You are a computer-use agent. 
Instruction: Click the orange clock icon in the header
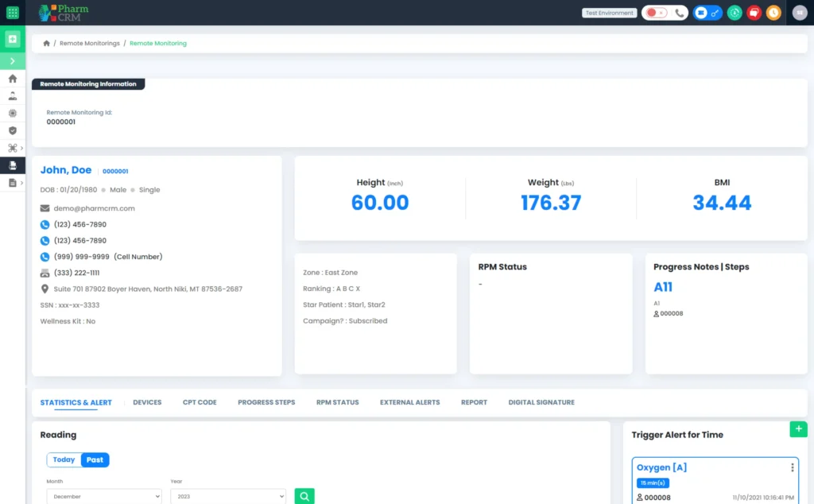click(773, 13)
